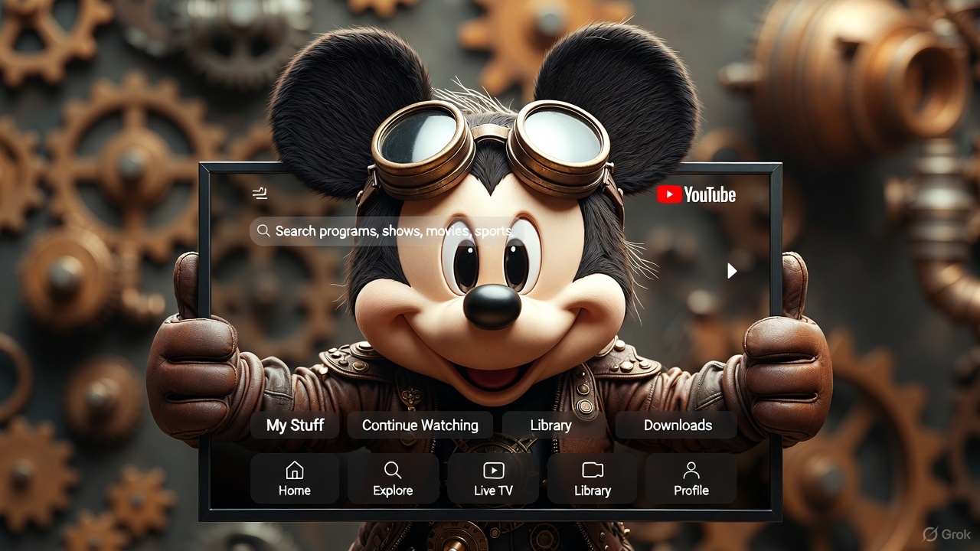Switch to the Continue Watching tab
This screenshot has height=551, width=980.
(420, 425)
